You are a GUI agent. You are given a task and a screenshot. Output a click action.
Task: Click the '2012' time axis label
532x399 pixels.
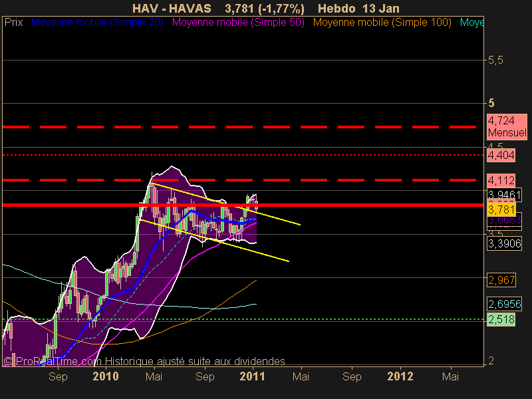tap(400, 376)
